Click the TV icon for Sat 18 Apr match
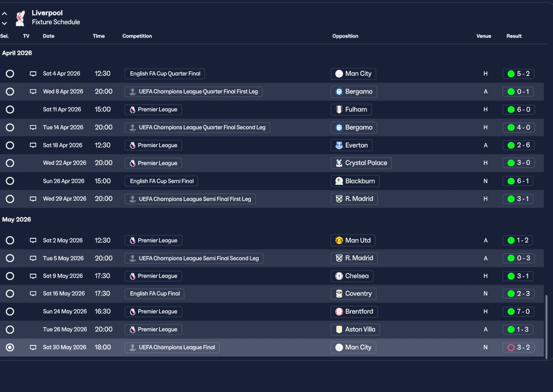553x392 pixels. (33, 145)
